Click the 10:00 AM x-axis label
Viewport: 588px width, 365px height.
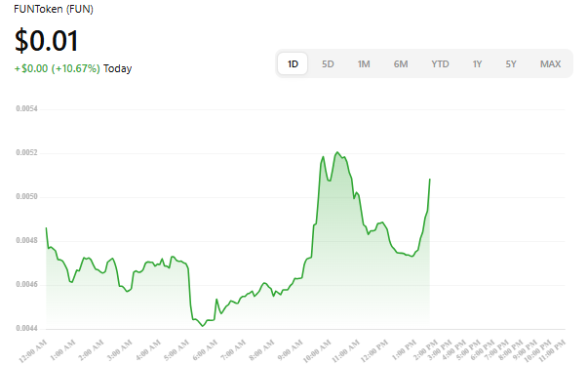point(317,351)
